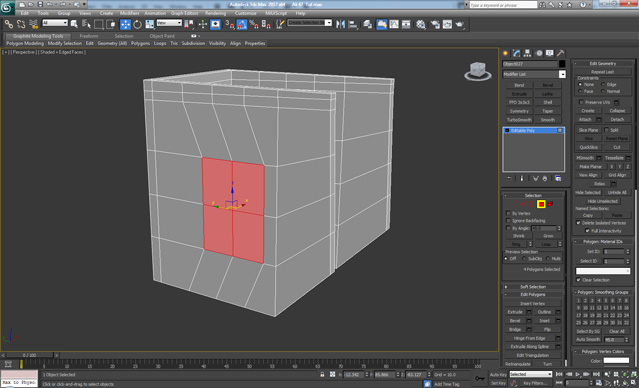Screen dimensions: 639x388
Task: Collapse the Selection rollout header
Action: (x=533, y=195)
